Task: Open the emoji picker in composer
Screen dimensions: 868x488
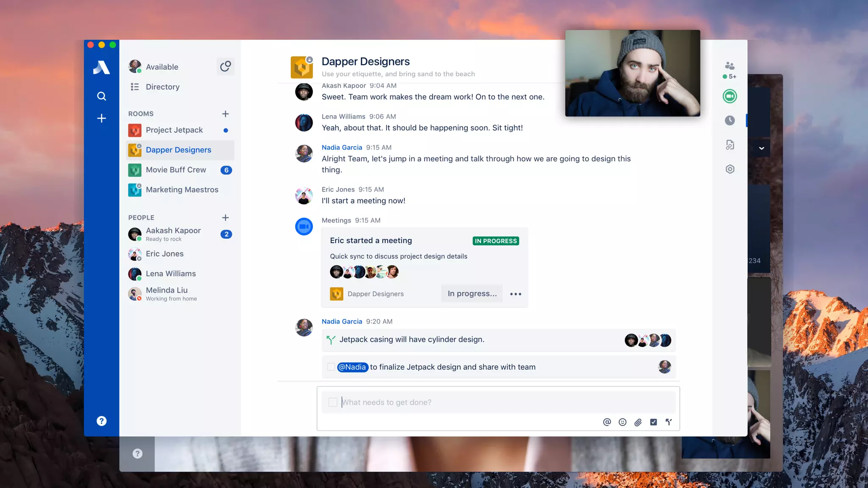Action: [622, 422]
